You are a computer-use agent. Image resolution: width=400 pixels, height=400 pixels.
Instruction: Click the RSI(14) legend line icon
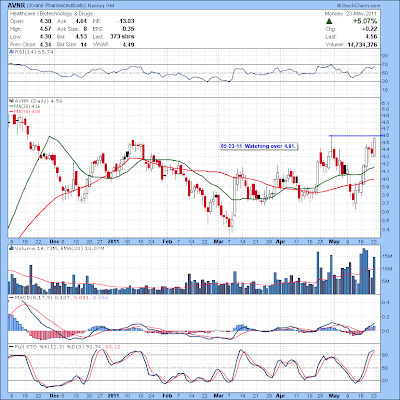pos(11,52)
